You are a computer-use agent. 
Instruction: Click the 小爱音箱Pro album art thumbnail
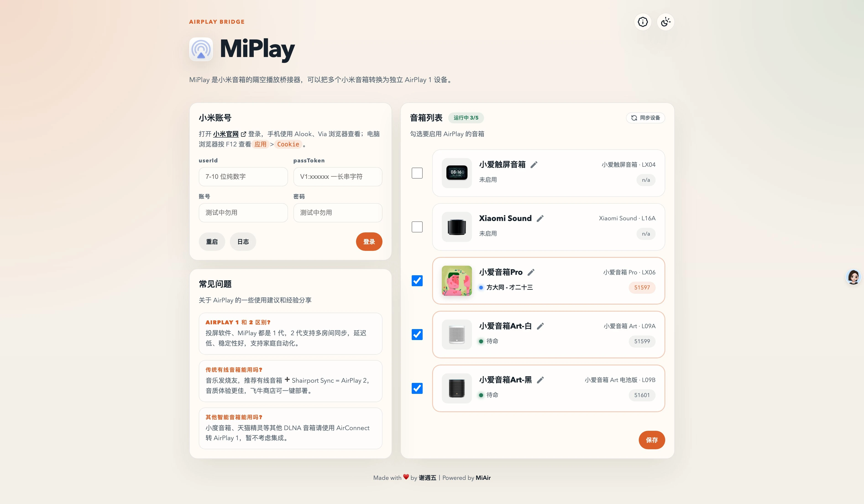pyautogui.click(x=457, y=281)
